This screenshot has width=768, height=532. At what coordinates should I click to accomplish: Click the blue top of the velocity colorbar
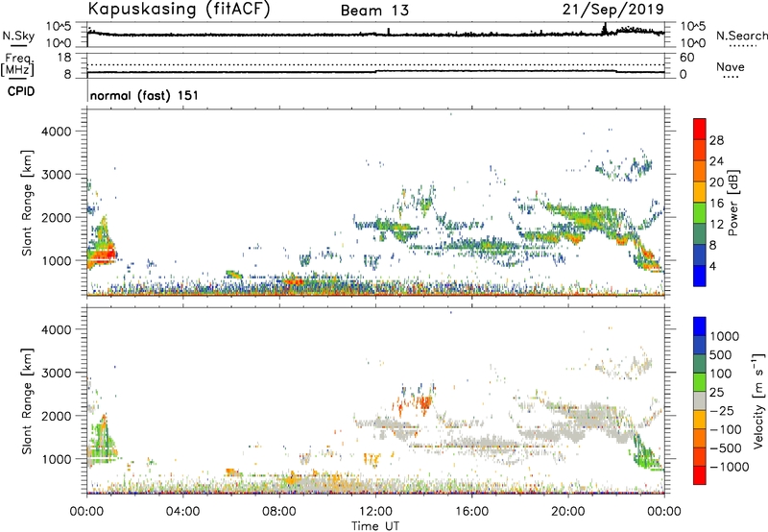700,326
